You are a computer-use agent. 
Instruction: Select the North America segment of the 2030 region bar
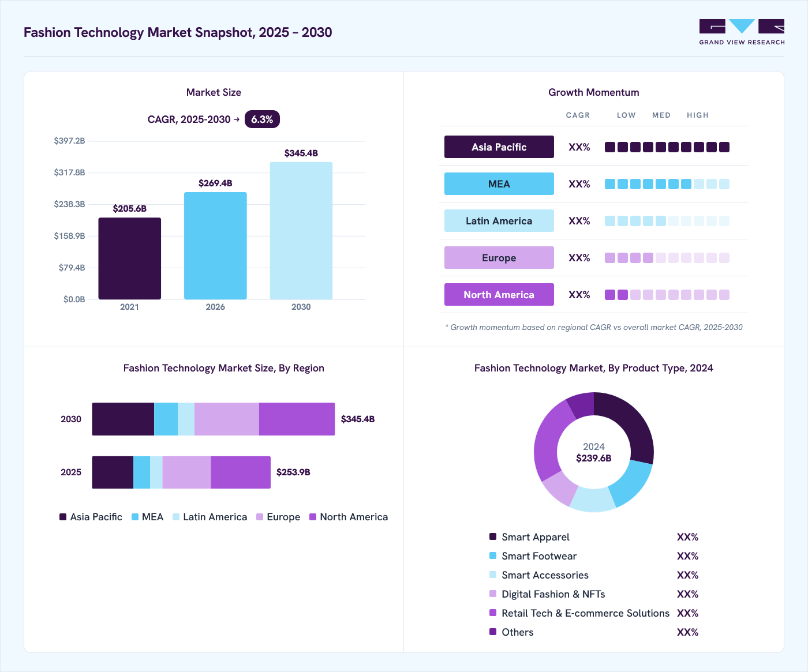297,419
